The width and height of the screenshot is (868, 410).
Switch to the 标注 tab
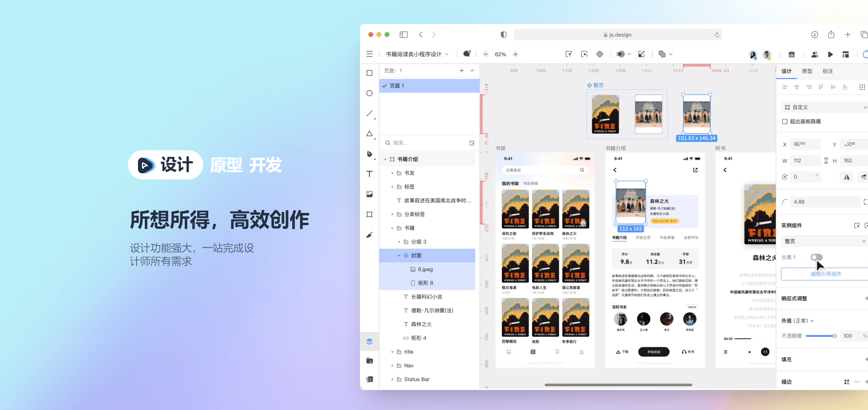(x=828, y=71)
